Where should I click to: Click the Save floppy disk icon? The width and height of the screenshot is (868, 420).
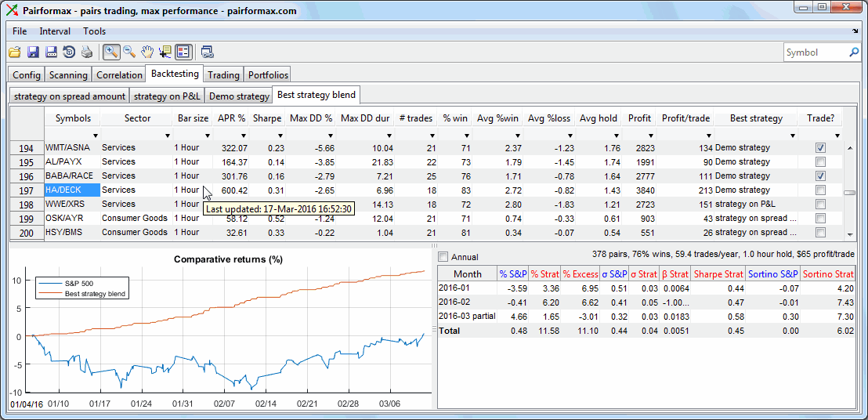(33, 52)
